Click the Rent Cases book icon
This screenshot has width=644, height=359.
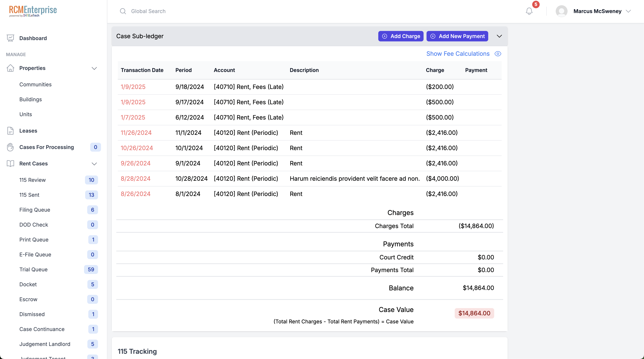click(10, 164)
